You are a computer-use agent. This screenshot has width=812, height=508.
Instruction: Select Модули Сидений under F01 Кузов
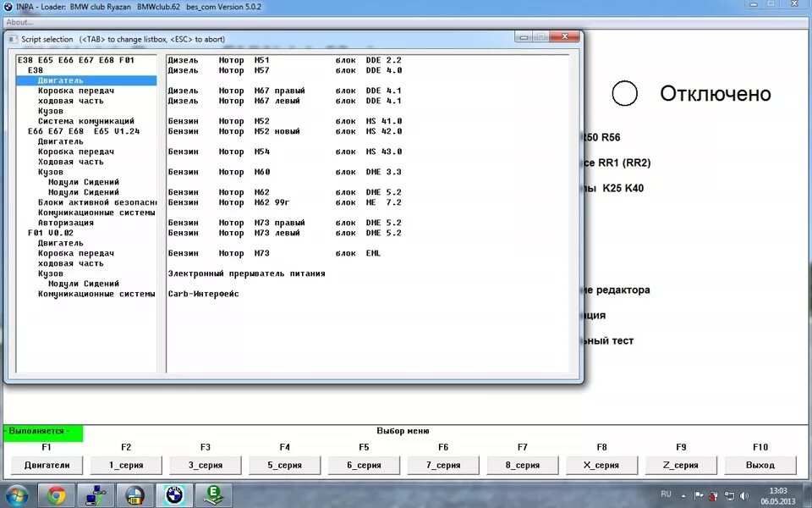pyautogui.click(x=84, y=284)
